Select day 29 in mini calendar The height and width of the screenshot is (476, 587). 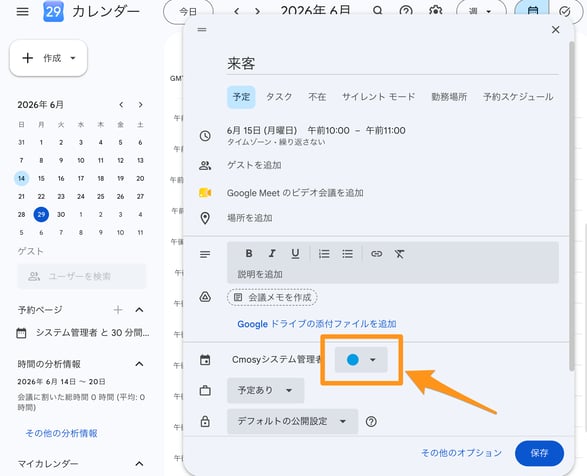41,215
